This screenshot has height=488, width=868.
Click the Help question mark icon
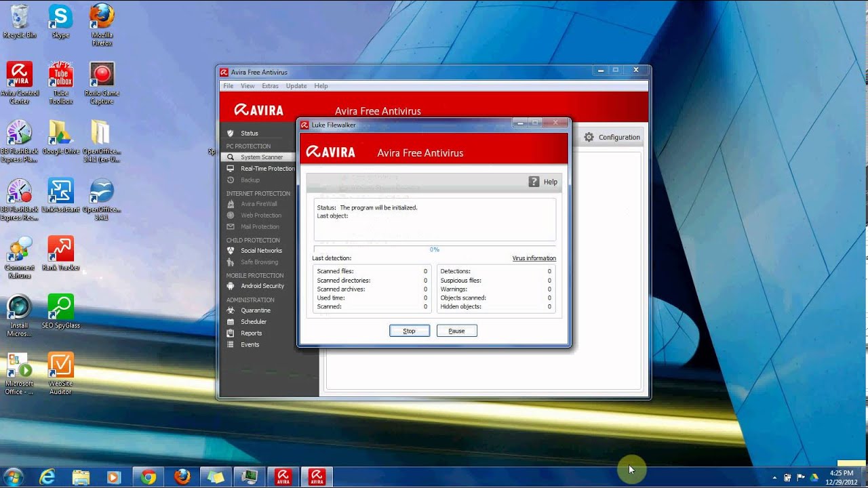coord(534,182)
